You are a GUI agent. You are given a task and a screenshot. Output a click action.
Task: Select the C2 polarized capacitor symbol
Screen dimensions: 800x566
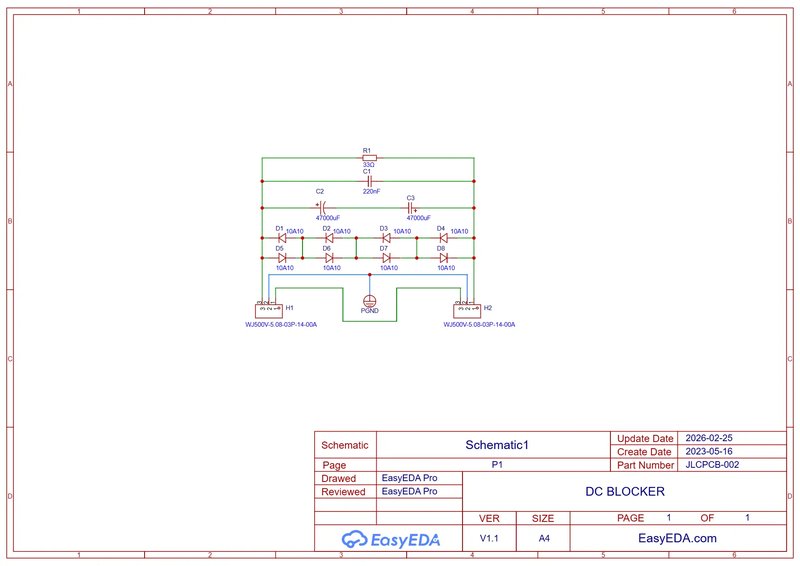321,208
